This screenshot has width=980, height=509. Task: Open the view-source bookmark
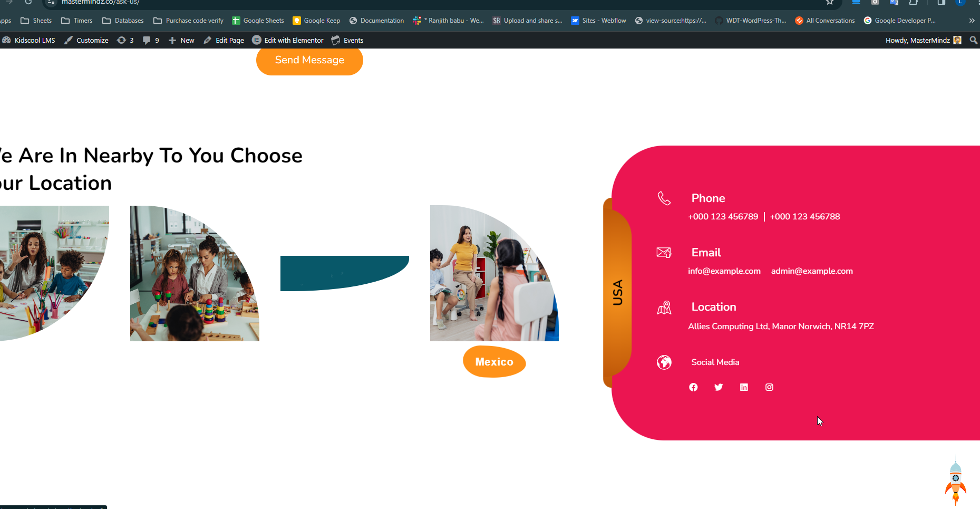click(671, 21)
